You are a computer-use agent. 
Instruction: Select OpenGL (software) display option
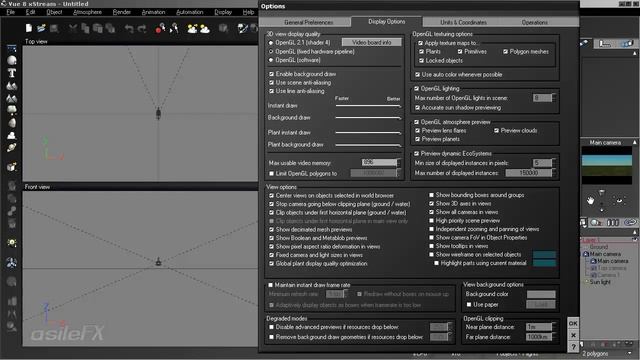271,60
